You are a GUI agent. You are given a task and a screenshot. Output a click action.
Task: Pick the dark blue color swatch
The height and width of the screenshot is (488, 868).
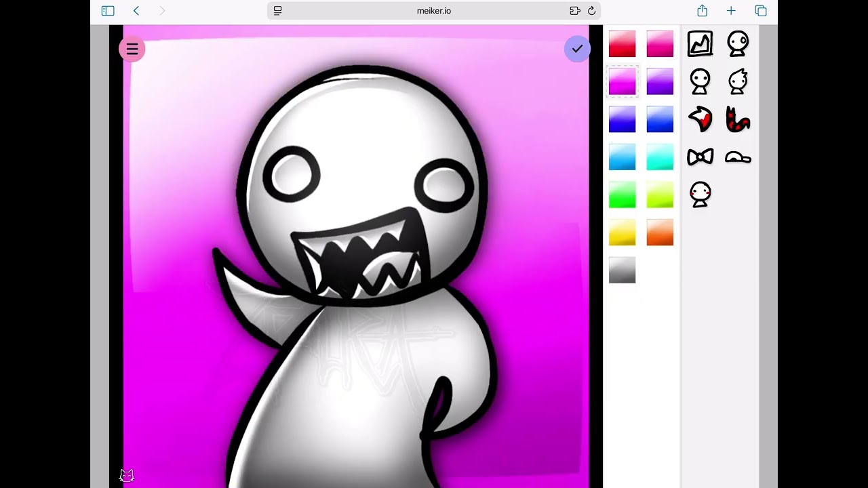tap(622, 119)
